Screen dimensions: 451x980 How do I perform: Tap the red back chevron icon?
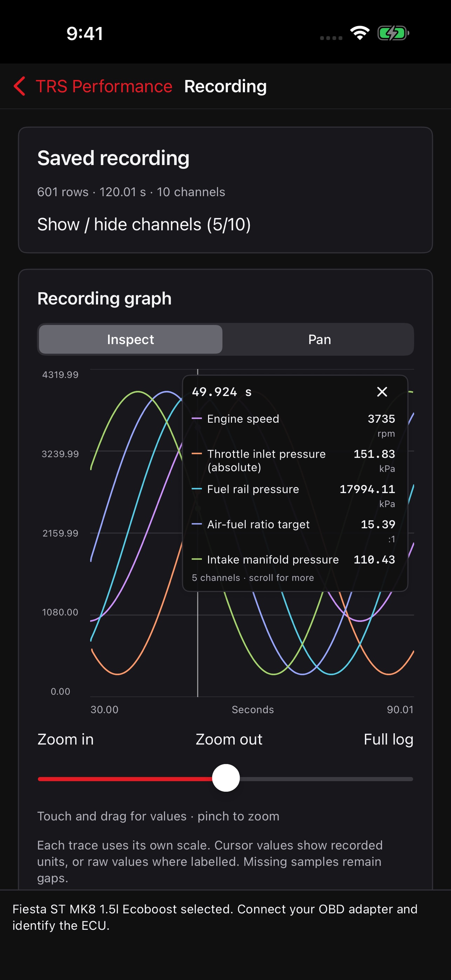(x=19, y=86)
